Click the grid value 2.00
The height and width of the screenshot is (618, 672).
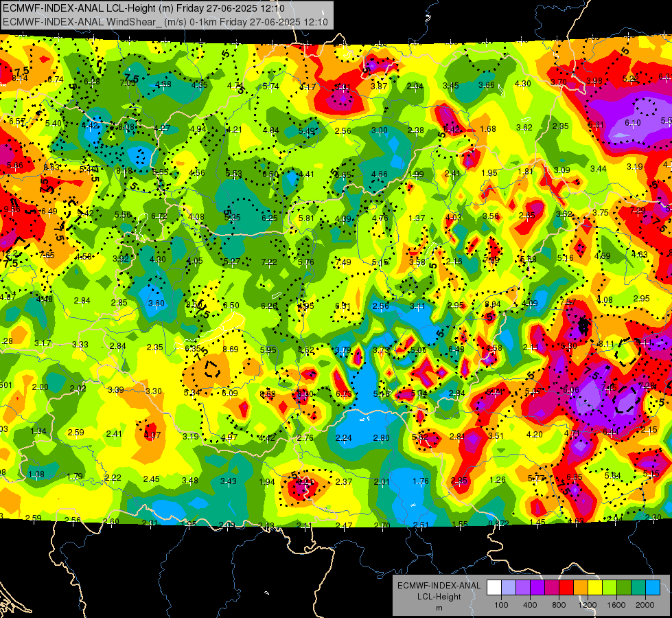tap(40, 387)
